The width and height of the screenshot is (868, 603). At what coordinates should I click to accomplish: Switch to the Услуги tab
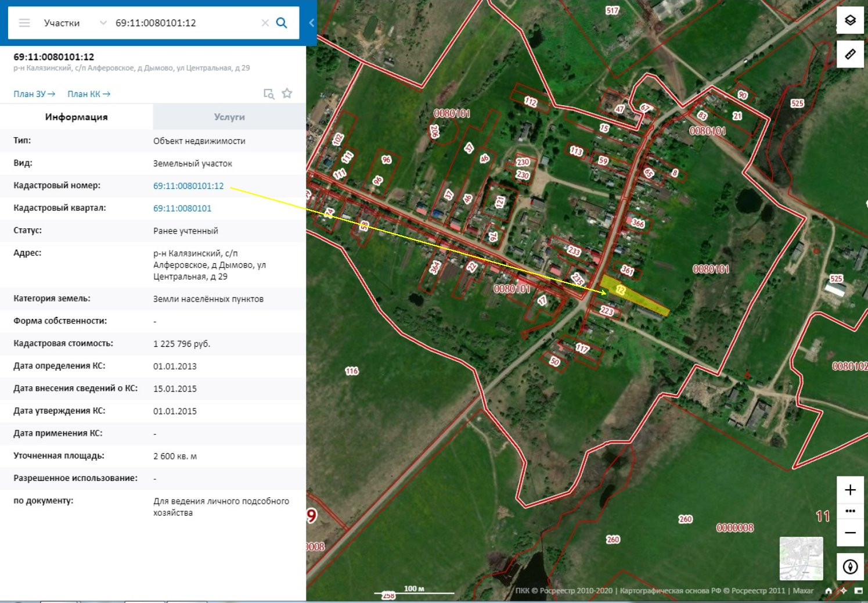pyautogui.click(x=229, y=117)
